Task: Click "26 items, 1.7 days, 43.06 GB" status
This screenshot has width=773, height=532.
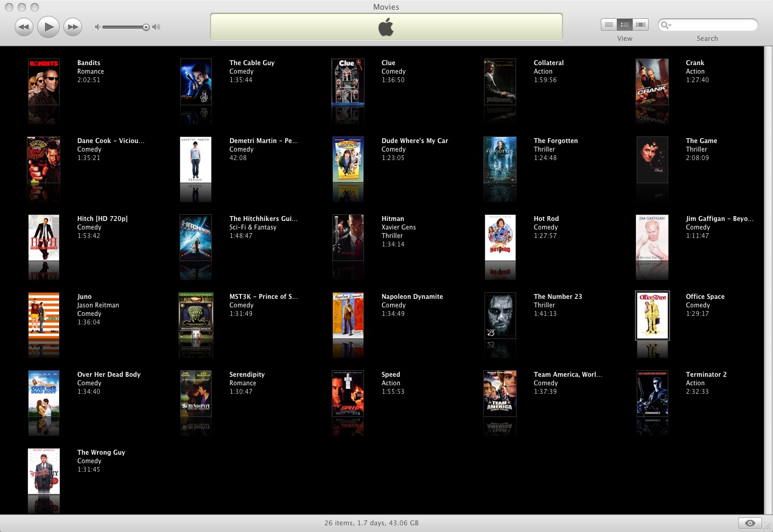Action: (371, 523)
